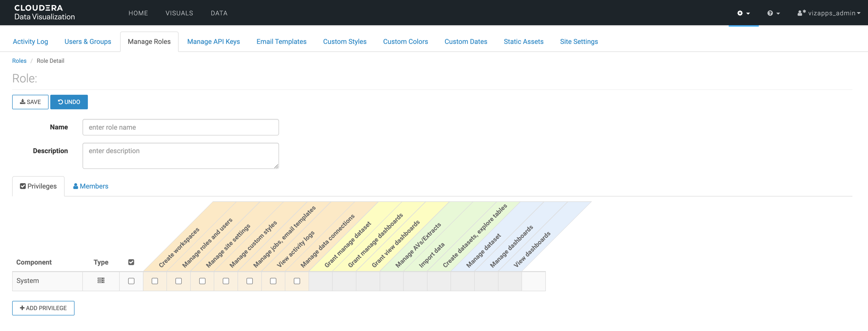Switch to the Members tab
Screen dimensions: 868x331
(x=90, y=186)
